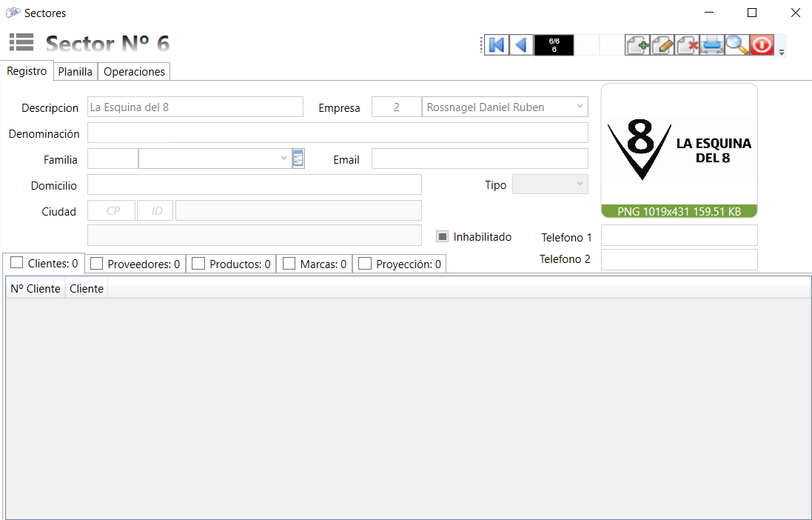The width and height of the screenshot is (812, 520).
Task: Click the Sector Nº 6 heading
Action: [107, 43]
